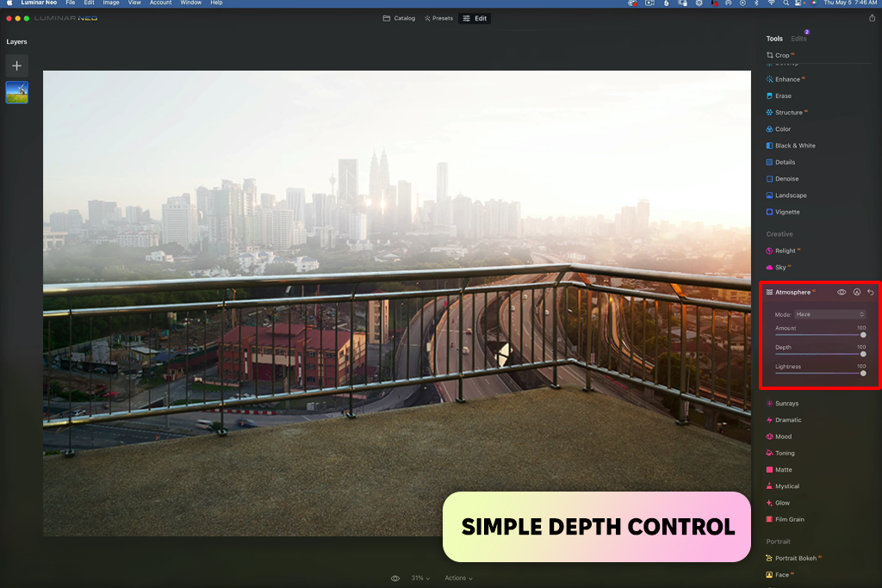Switch to the Presets tab
The height and width of the screenshot is (588, 882).
[438, 19]
